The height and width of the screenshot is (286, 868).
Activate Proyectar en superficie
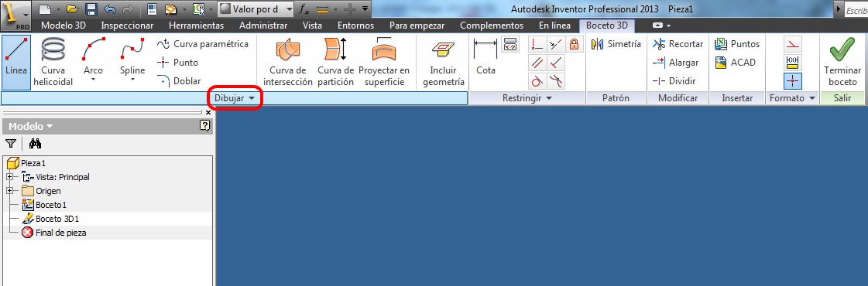pos(384,62)
